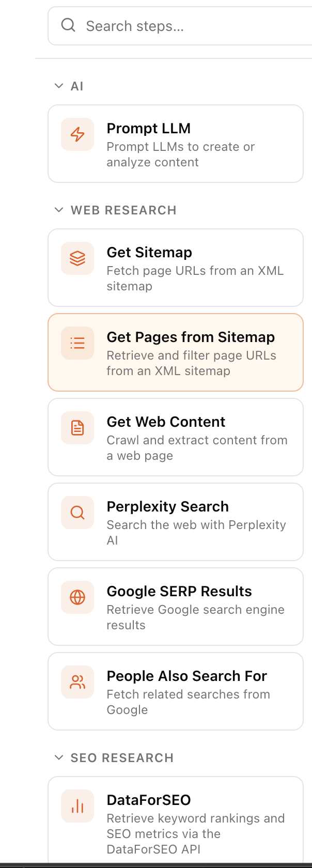
Task: Click the search magnifier icon in search box
Action: click(68, 25)
